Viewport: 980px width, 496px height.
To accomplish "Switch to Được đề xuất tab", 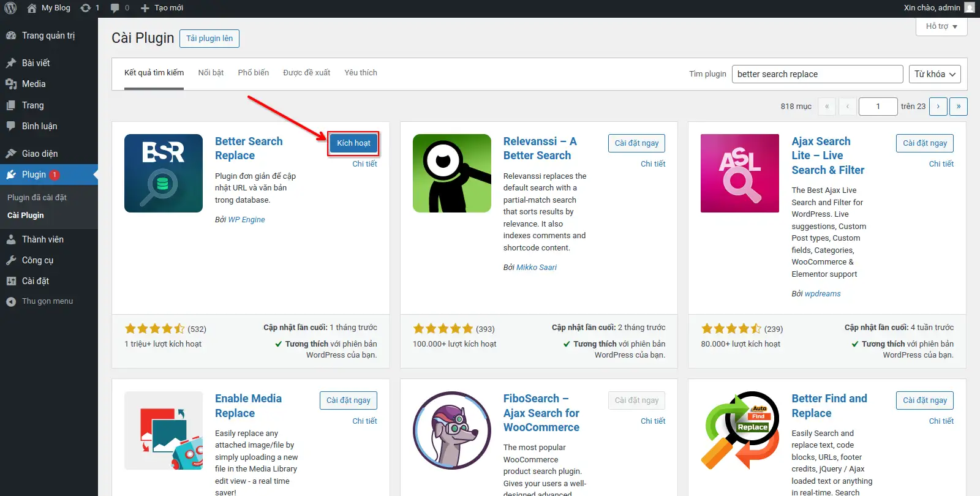I will [306, 73].
